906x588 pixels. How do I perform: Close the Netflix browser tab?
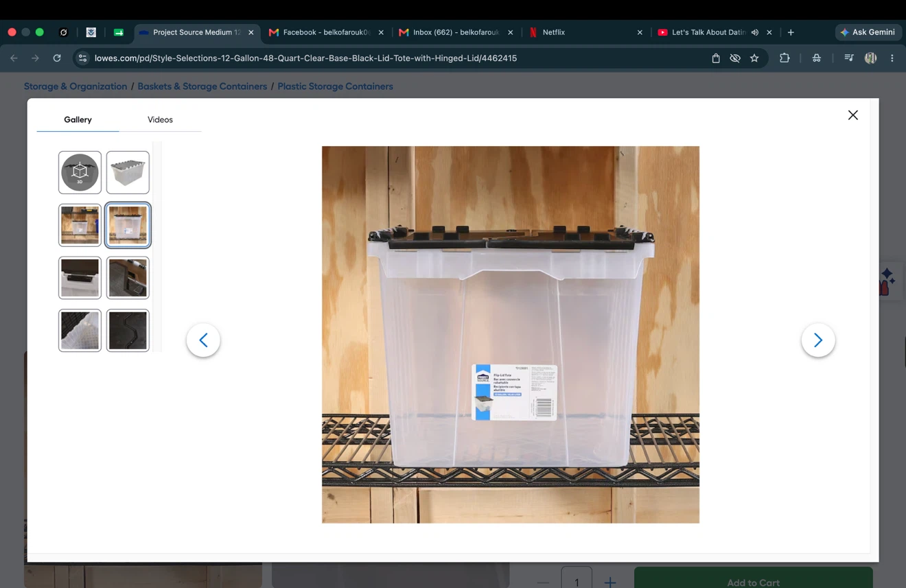pos(640,32)
